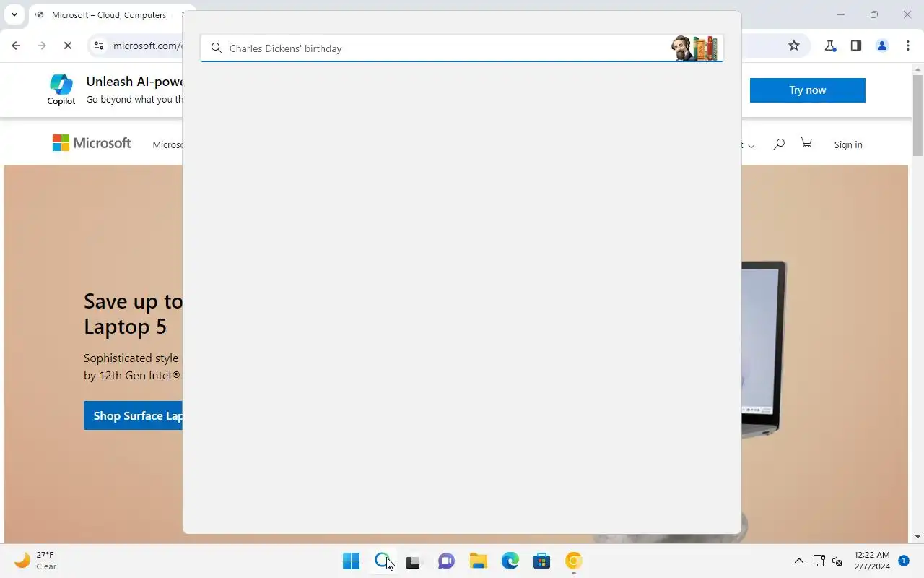
Task: Expand the All Microsoft dropdown chevron
Action: pos(751,146)
